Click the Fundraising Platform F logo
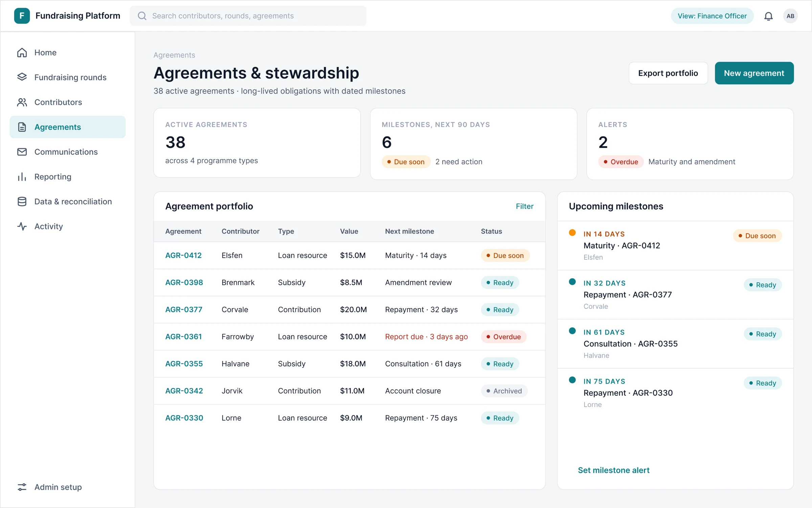The width and height of the screenshot is (812, 508). click(x=22, y=16)
